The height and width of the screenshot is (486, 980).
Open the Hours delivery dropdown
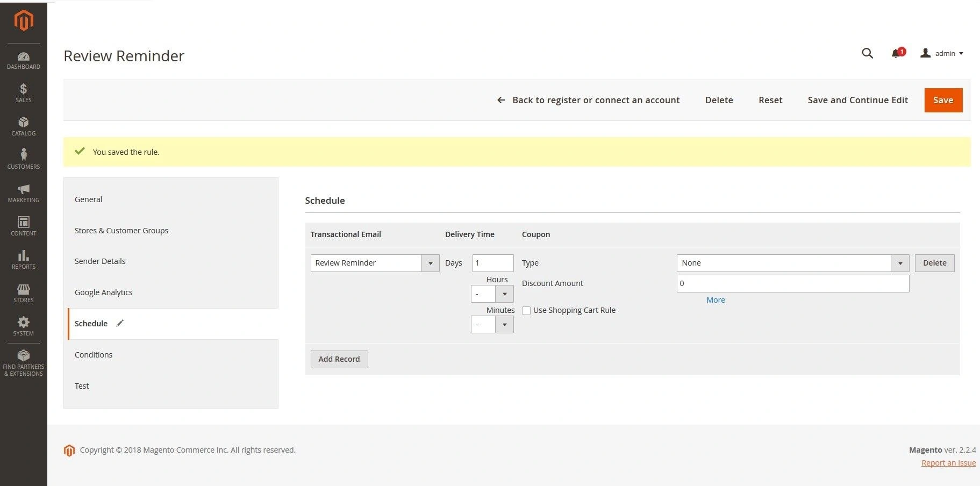point(504,294)
